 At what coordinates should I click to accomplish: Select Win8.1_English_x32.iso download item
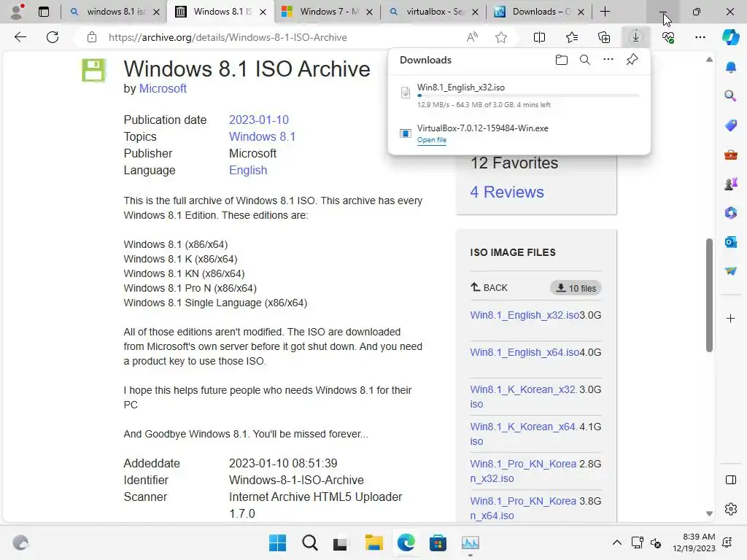[x=519, y=96]
